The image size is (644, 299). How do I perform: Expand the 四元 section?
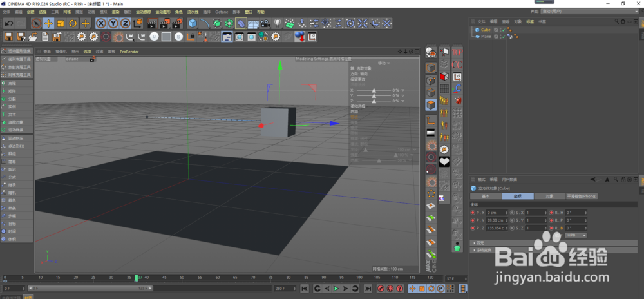553,243
